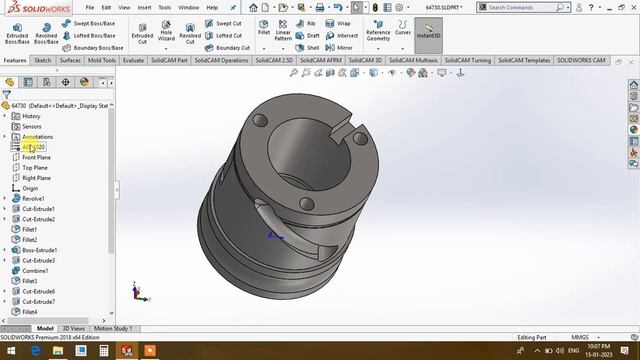Expand the Revolve1 feature node
Viewport: 640px width, 360px height.
click(4, 199)
